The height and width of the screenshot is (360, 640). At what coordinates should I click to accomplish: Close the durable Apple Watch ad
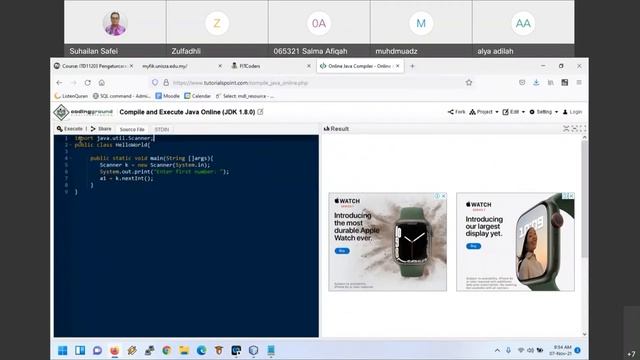pyautogui.click(x=444, y=196)
